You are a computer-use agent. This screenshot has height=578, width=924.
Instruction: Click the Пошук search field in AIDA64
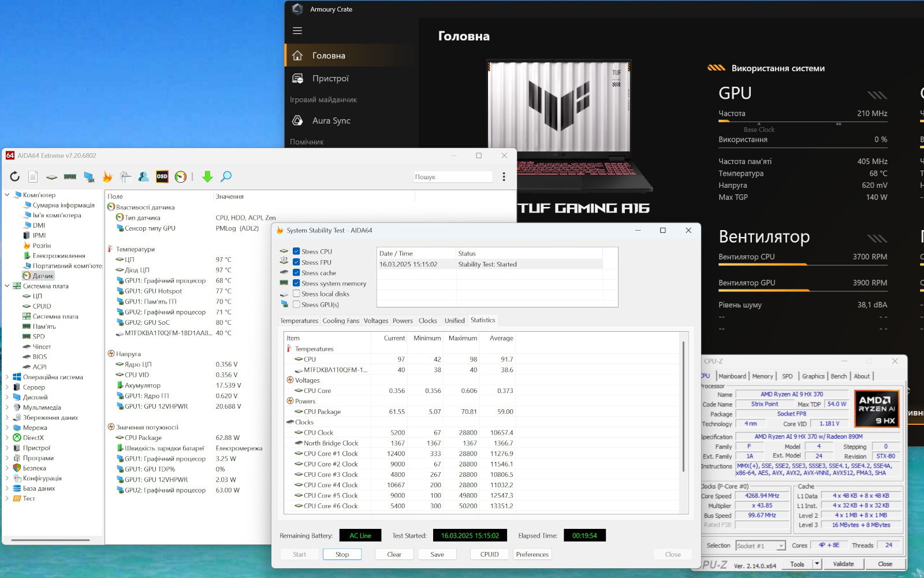[453, 177]
